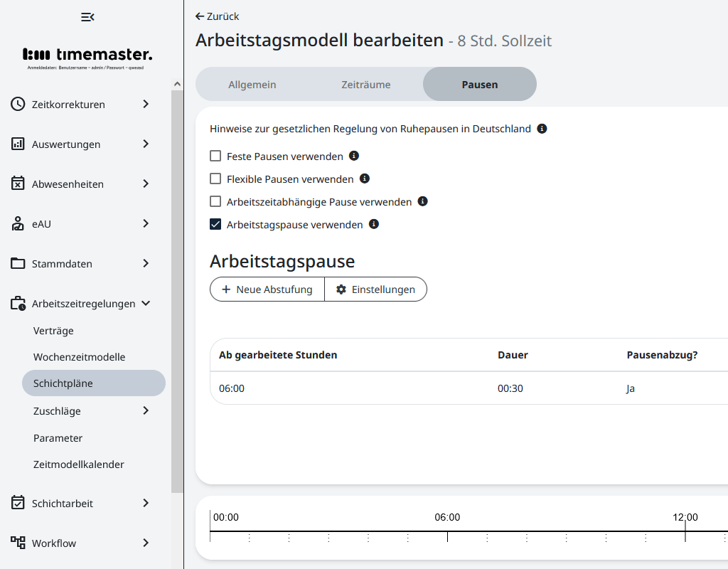This screenshot has height=569, width=728.
Task: Expand the Zuschläge submenu chevron
Action: pyautogui.click(x=146, y=410)
